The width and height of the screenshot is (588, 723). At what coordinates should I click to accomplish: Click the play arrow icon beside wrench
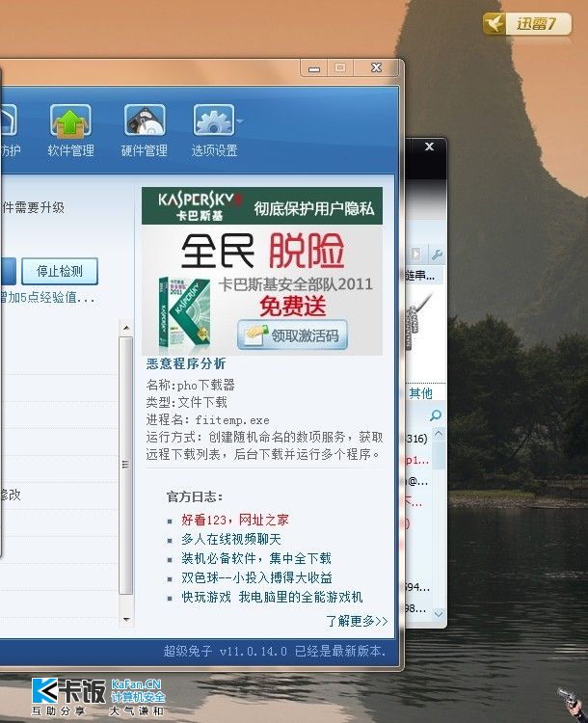(x=416, y=254)
